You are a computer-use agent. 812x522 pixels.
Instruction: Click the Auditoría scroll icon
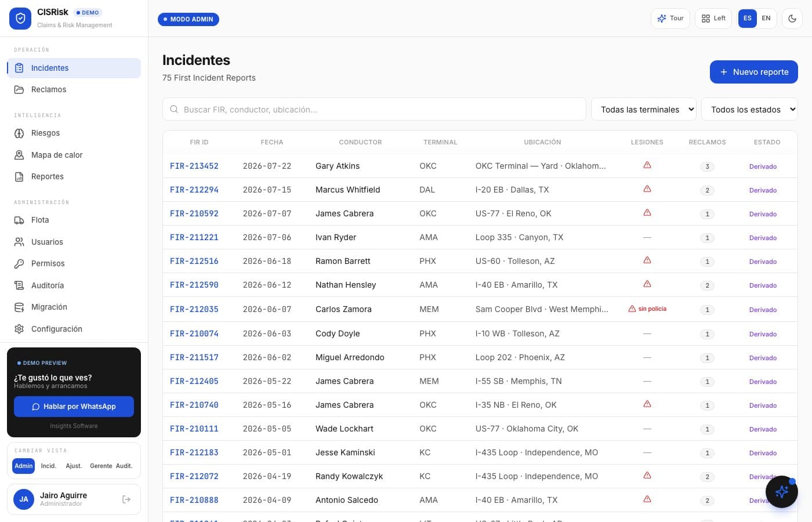[x=19, y=285]
